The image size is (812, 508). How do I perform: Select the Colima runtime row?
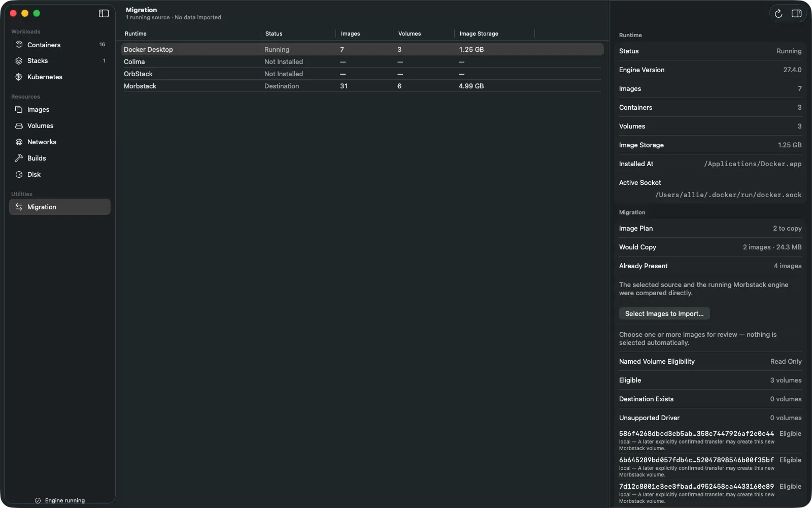362,62
